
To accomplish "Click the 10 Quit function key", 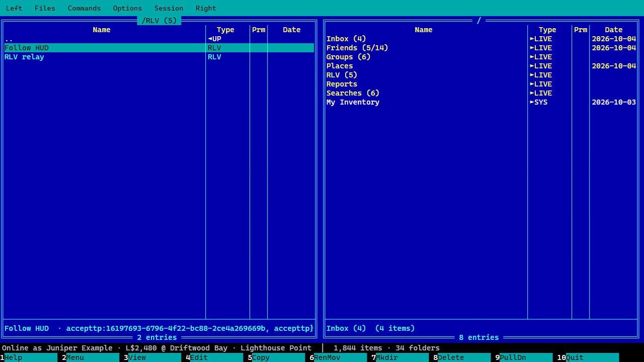I will 588,357.
